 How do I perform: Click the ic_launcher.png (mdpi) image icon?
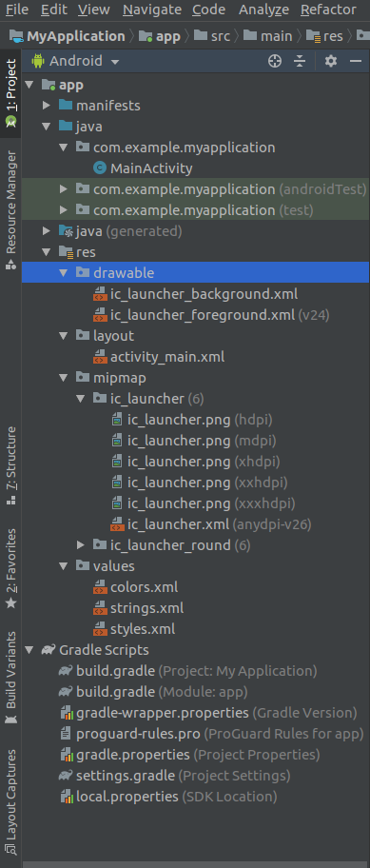pos(117,441)
